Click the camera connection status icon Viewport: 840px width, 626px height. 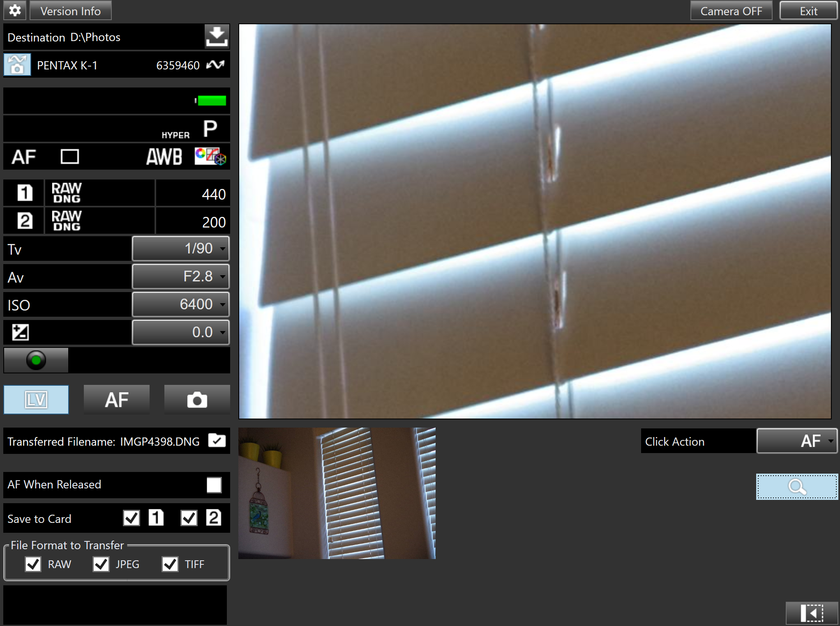click(x=215, y=65)
